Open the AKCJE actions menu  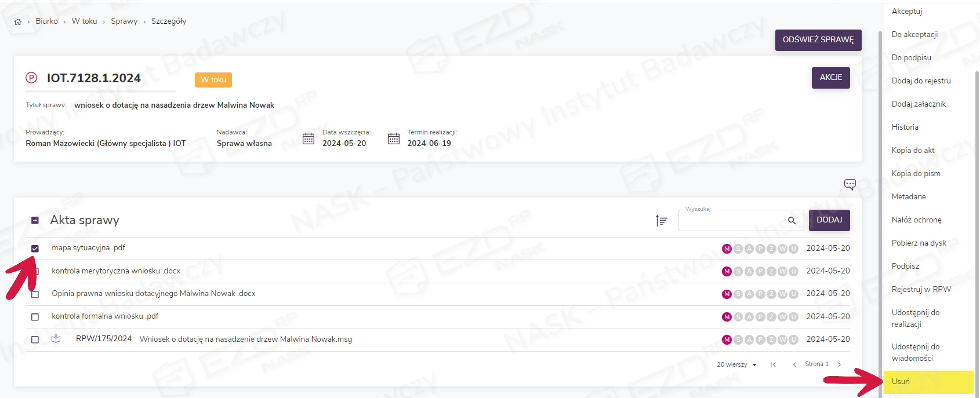(x=830, y=78)
